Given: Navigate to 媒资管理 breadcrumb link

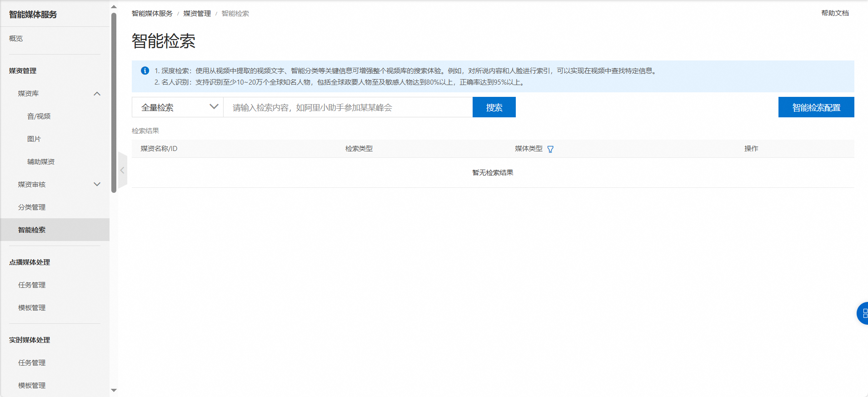Looking at the screenshot, I should pyautogui.click(x=197, y=14).
